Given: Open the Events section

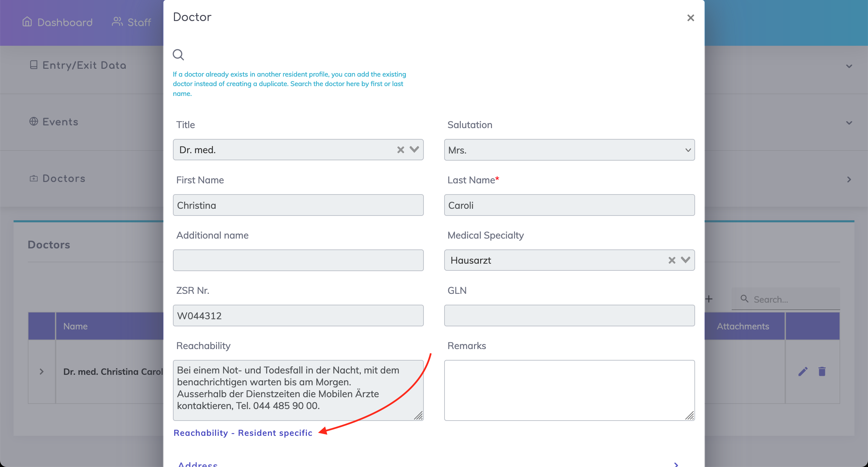Looking at the screenshot, I should pyautogui.click(x=60, y=122).
